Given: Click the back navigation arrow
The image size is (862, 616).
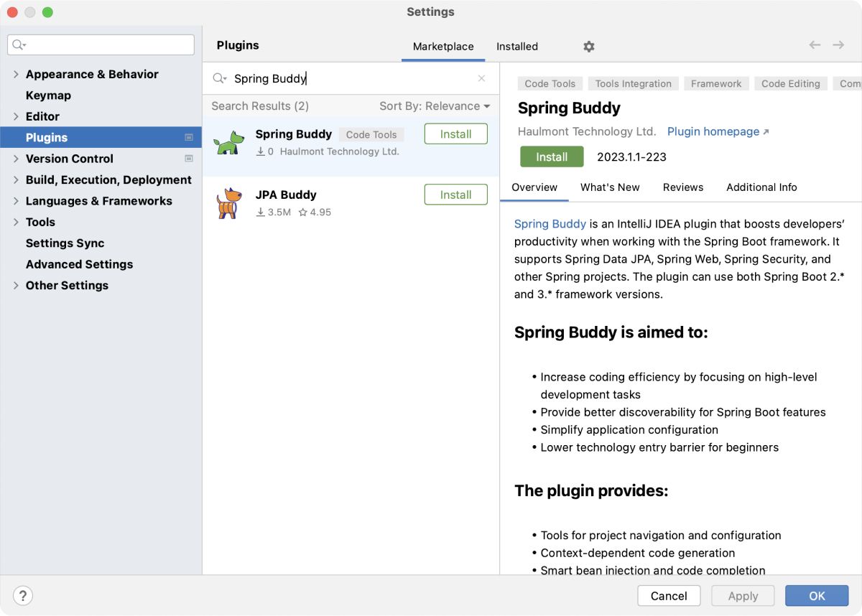Looking at the screenshot, I should click(815, 45).
